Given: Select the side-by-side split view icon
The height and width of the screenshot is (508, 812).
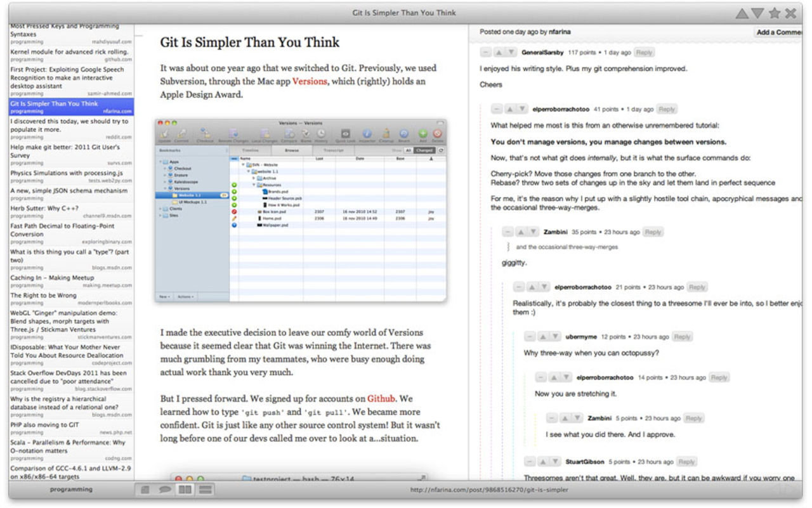Looking at the screenshot, I should click(x=185, y=490).
